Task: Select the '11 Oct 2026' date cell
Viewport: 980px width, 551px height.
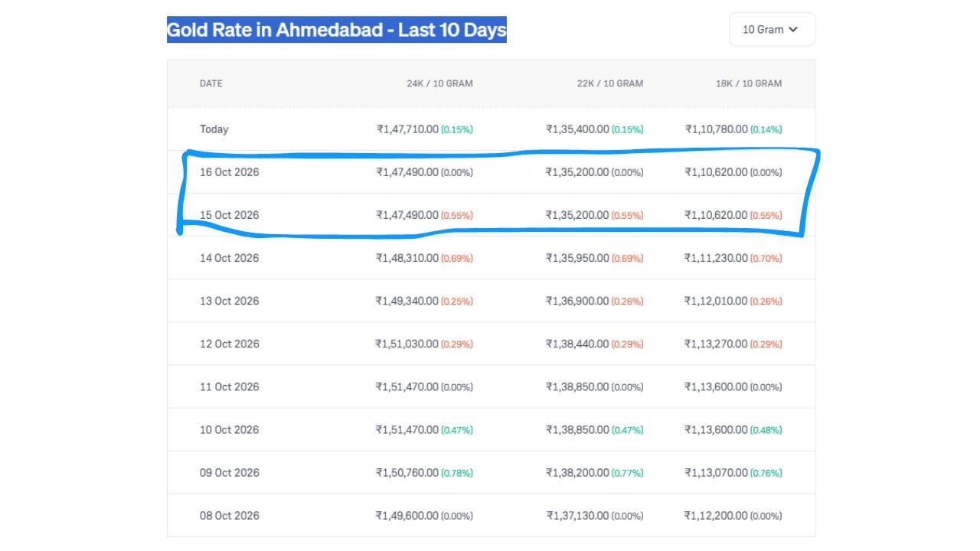Action: [230, 386]
